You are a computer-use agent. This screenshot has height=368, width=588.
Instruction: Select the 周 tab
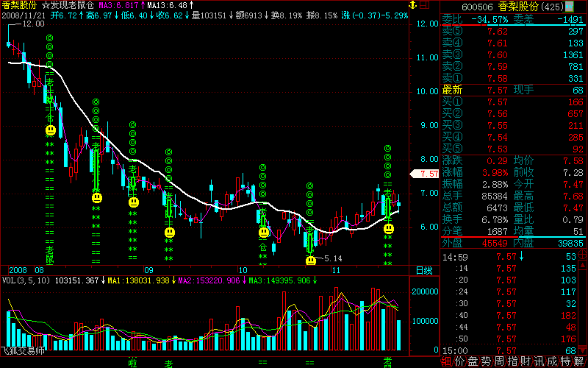click(x=499, y=361)
